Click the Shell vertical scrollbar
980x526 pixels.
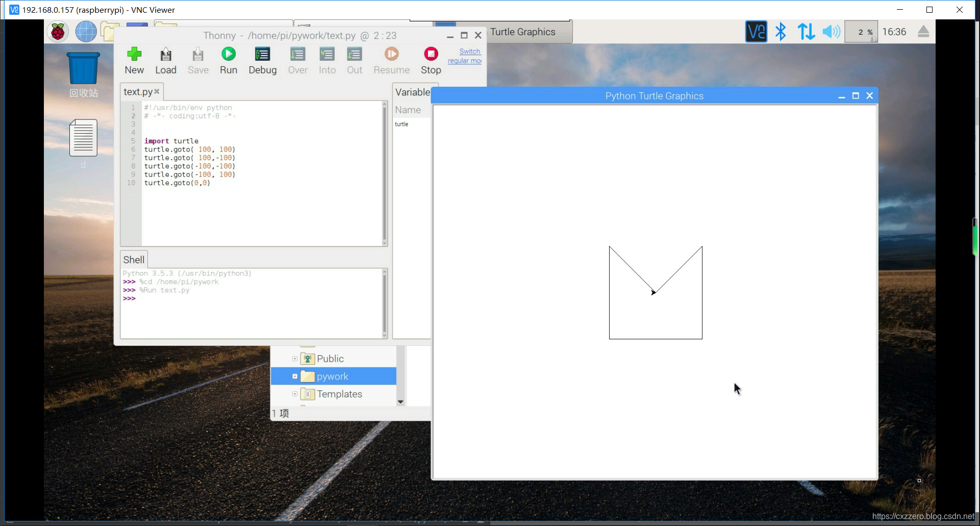coord(385,303)
